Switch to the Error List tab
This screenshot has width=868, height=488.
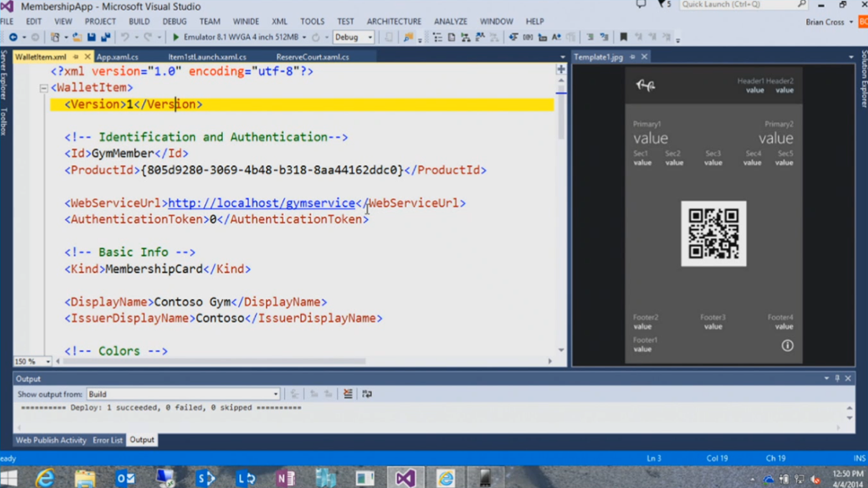tap(108, 441)
